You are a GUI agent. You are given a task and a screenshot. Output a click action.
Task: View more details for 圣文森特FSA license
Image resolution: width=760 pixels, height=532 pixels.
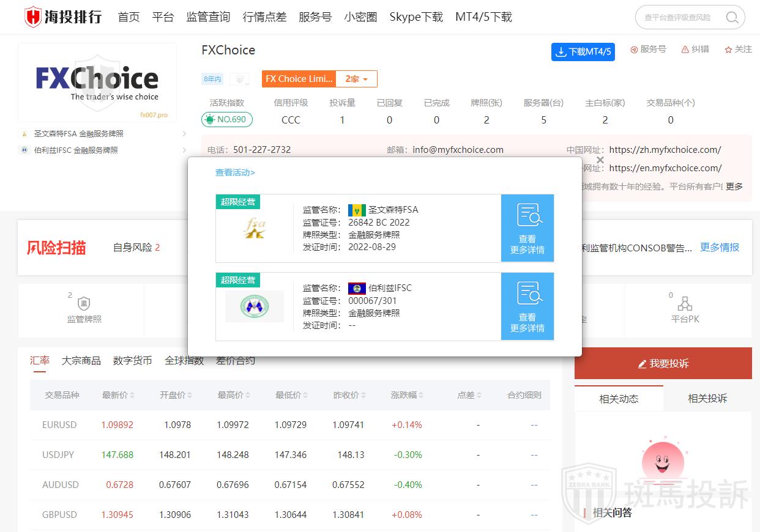(x=527, y=228)
